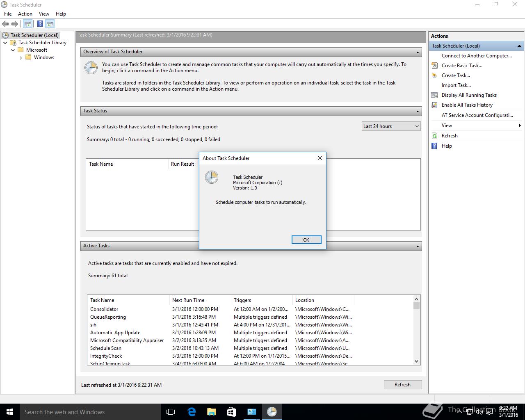Select the Automatic App Update task
Viewport: 525px width, 420px height.
[x=221, y=333]
